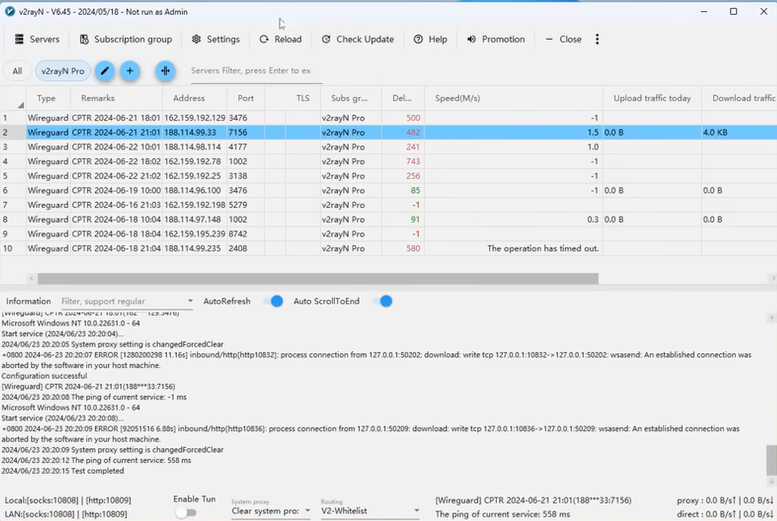Screen dimensions: 777x521
Task: Click the left arrow of horizontal scrollbar
Action: pyautogui.click(x=31, y=279)
